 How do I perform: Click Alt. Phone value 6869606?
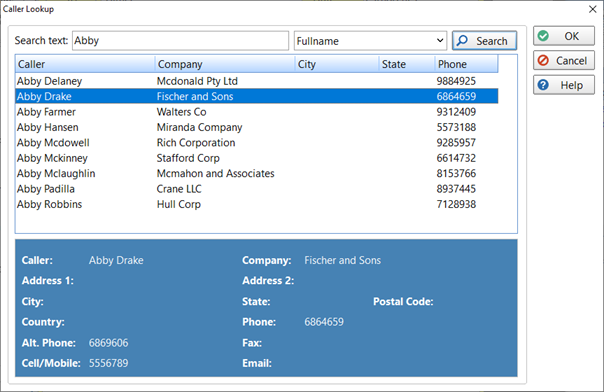(108, 343)
